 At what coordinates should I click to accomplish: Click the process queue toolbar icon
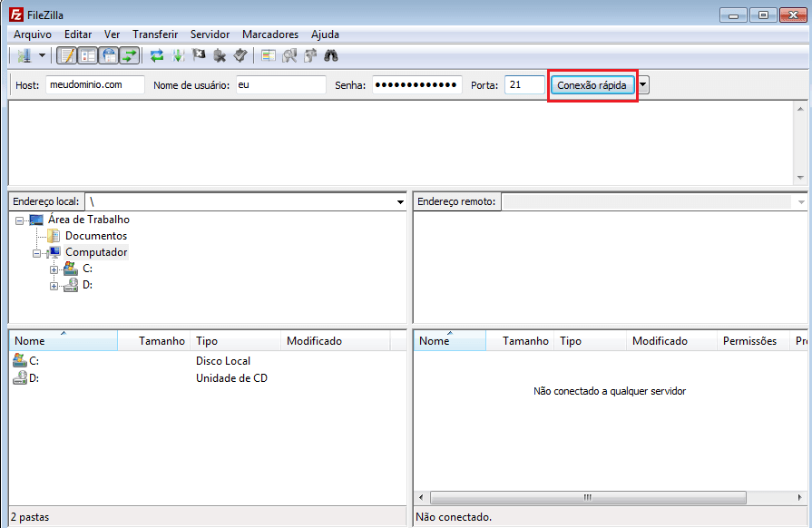(178, 55)
